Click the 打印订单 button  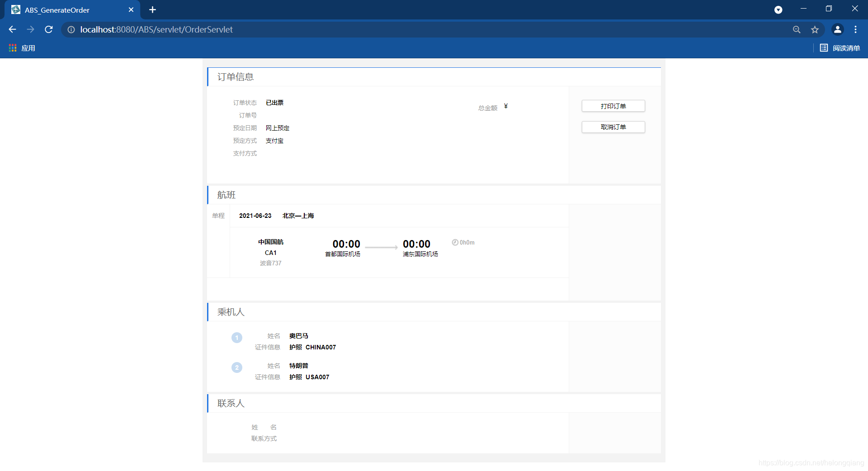click(613, 106)
